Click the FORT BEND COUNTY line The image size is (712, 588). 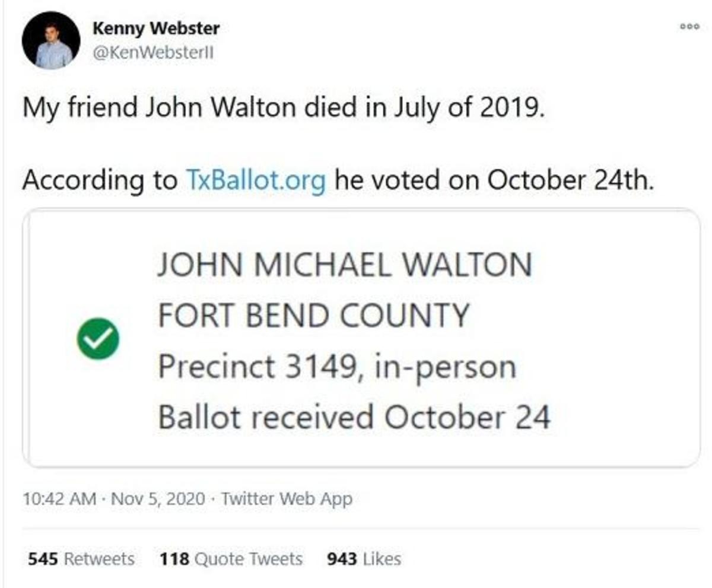pos(313,316)
